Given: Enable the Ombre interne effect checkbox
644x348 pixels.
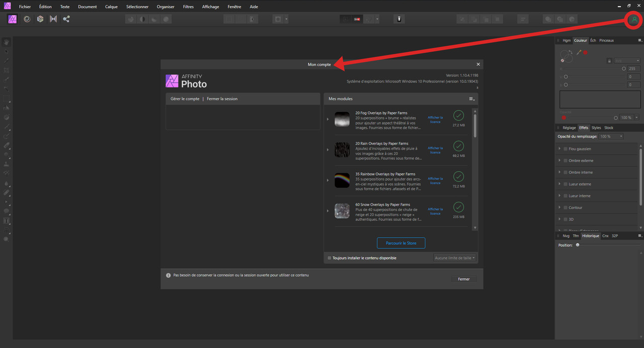Looking at the screenshot, I should (x=566, y=172).
